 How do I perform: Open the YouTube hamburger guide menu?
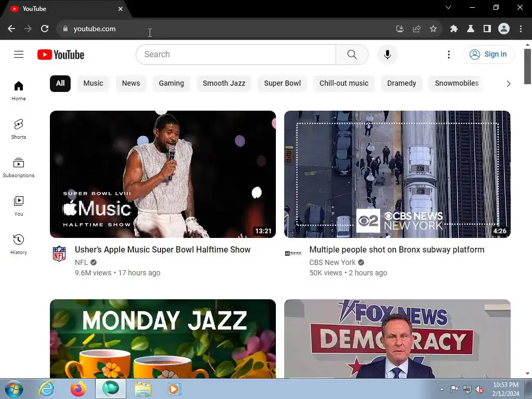19,54
